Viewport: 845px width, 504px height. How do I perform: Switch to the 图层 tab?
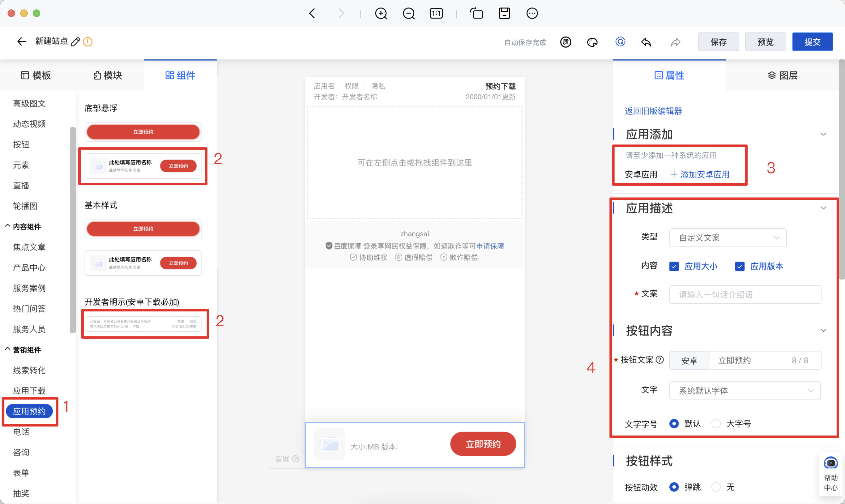[x=783, y=75]
